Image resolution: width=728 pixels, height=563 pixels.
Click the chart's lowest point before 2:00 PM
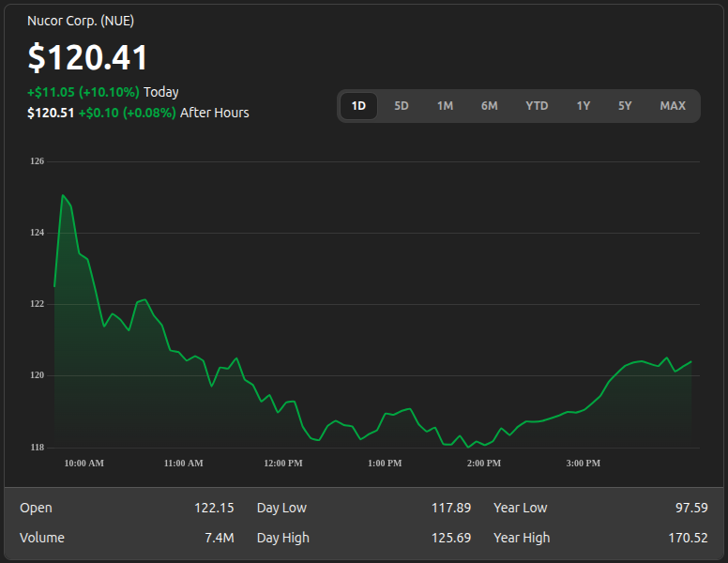(468, 447)
